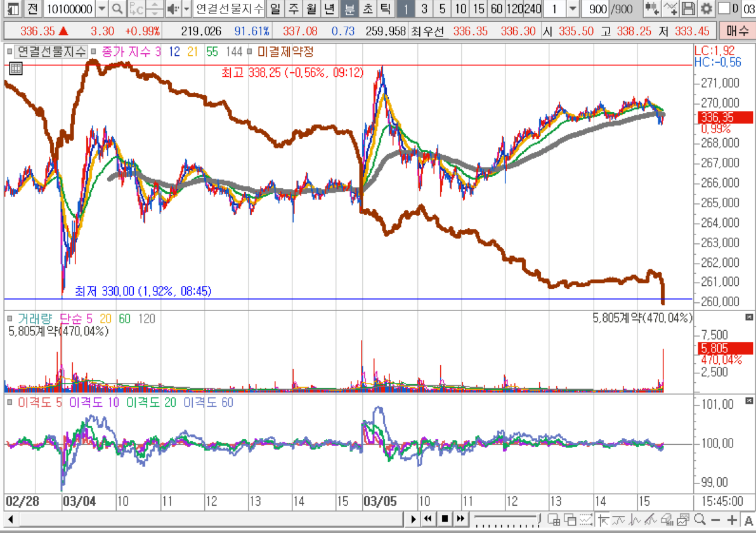Toggle the checkbox next to the gear icon

click(x=724, y=9)
